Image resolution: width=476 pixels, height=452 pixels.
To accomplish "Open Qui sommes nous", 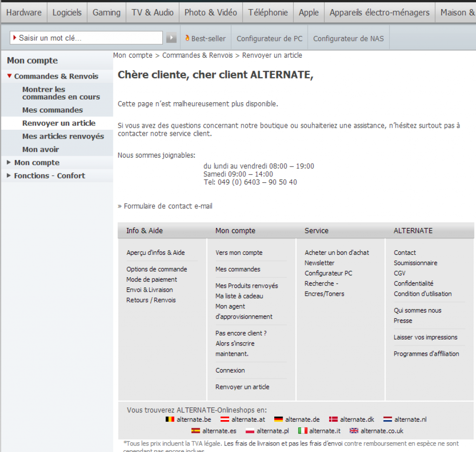I will click(x=417, y=311).
